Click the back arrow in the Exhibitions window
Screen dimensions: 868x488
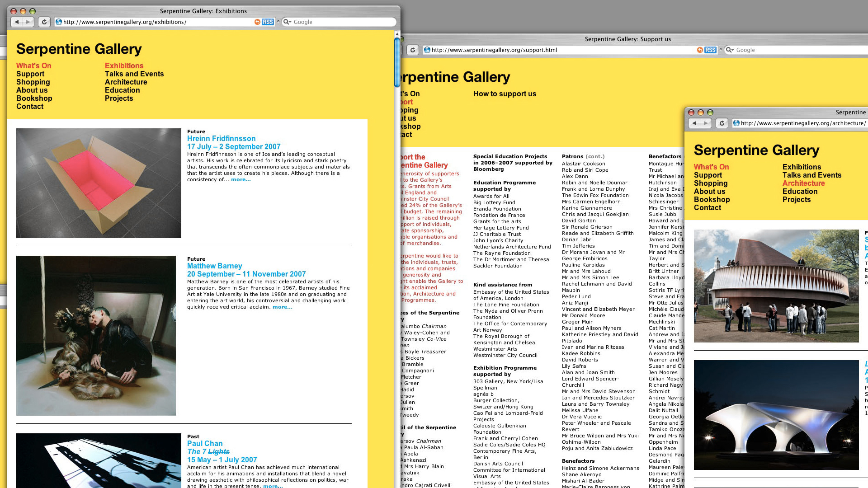[17, 22]
